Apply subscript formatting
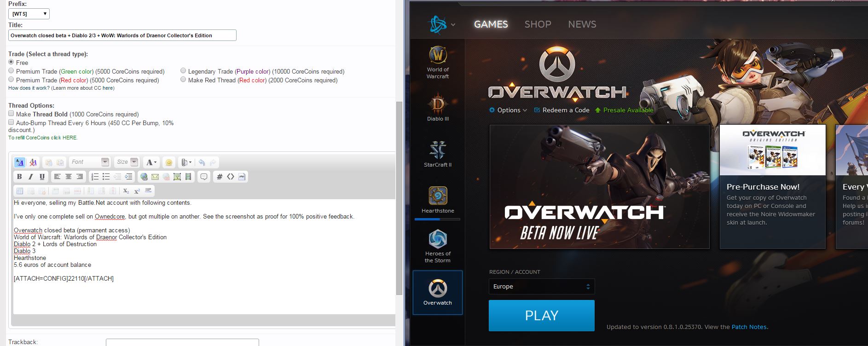Viewport: 868px width, 346px height. (x=126, y=190)
